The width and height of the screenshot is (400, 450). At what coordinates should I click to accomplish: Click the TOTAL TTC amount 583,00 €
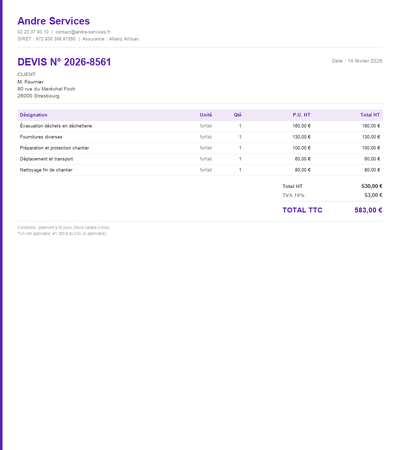pos(368,210)
